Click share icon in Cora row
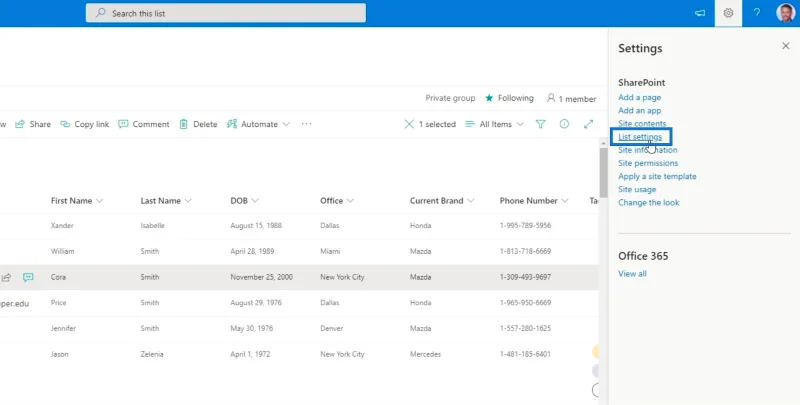Screen dimensions: 800x405 pyautogui.click(x=6, y=277)
